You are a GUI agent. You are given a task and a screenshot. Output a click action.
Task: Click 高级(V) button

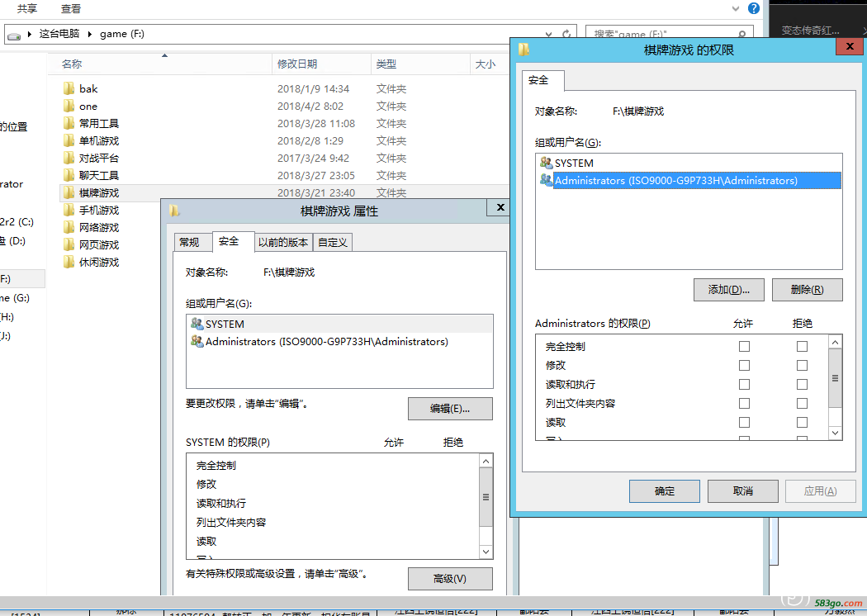pyautogui.click(x=450, y=578)
